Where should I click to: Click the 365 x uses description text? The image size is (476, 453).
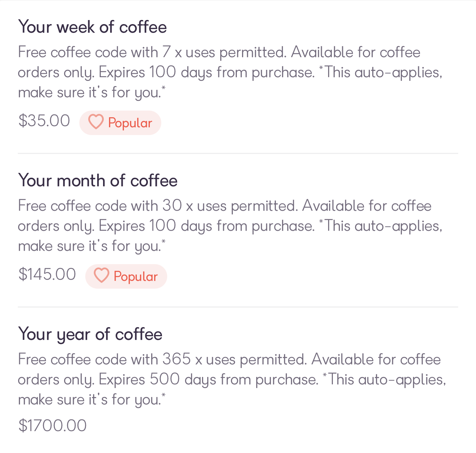coord(232,380)
